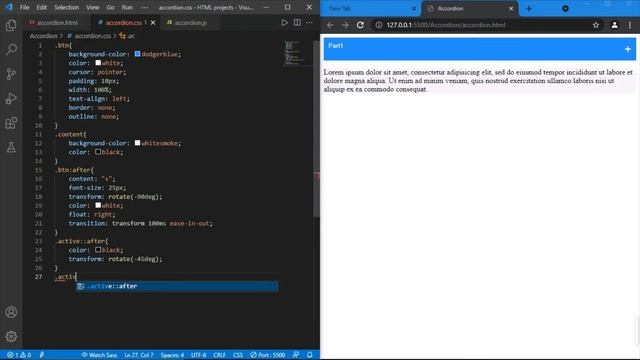The height and width of the screenshot is (360, 640).
Task: View site information icon in address bar
Action: [x=379, y=25]
